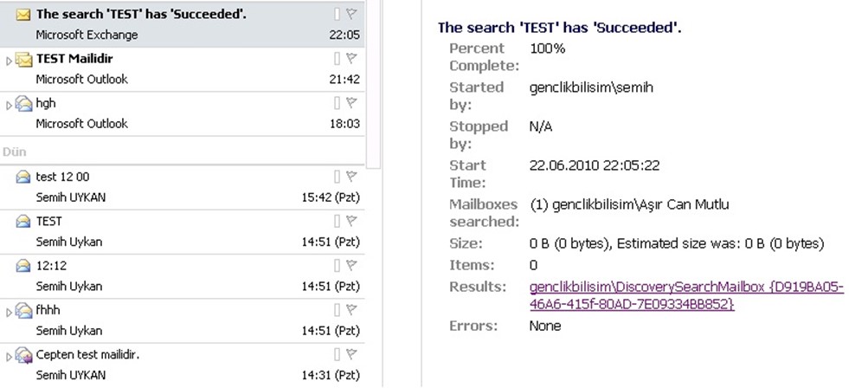Click envelope icon of 'The search TEST has Succeeded' message

[x=23, y=14]
